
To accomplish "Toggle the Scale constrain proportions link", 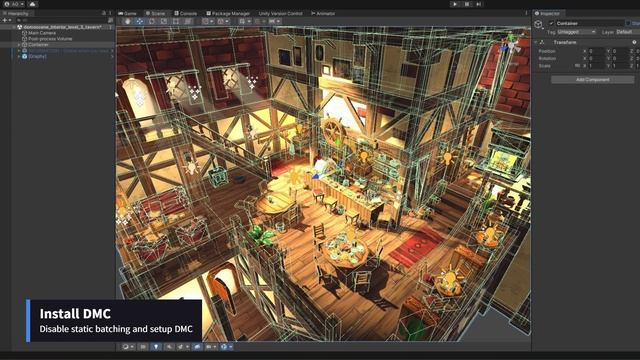I will click(x=577, y=66).
